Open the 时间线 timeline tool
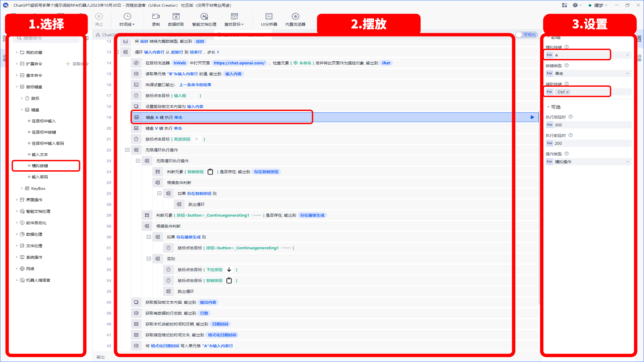 coord(127,19)
